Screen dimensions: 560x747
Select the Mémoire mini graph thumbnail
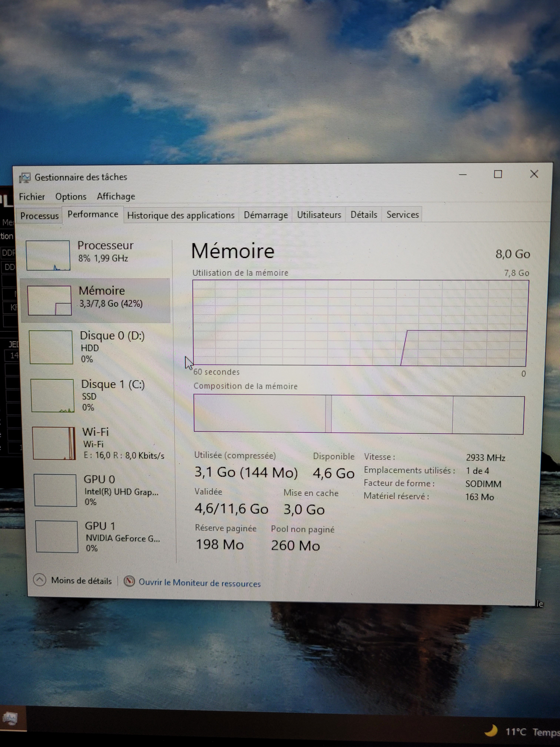coord(50,301)
